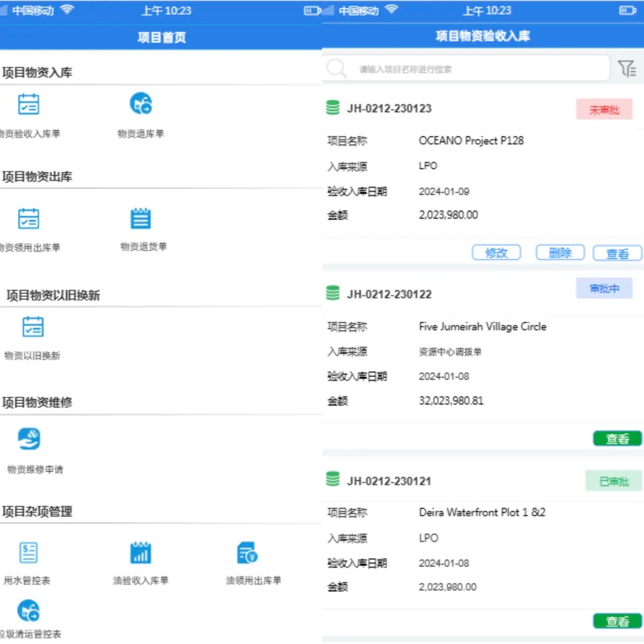The image size is (644, 644).
Task: Open 油验收入库单 (oil acceptance inbound)
Action: [x=141, y=553]
